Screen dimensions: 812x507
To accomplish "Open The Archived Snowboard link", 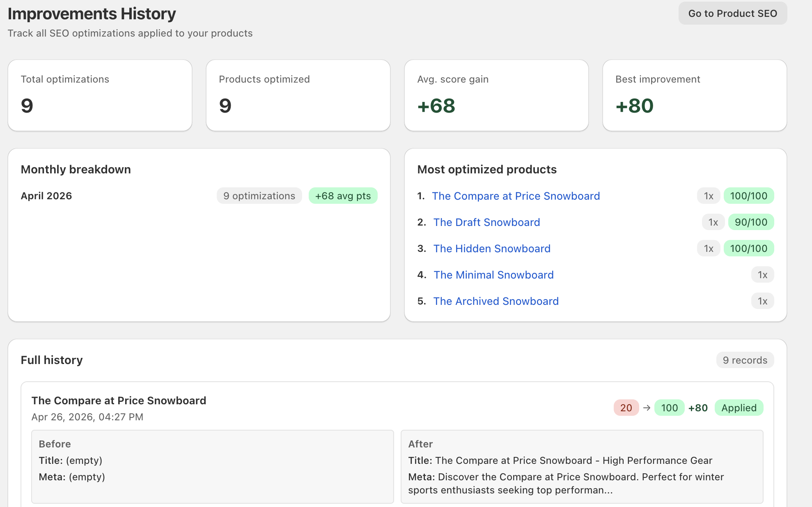I will click(x=496, y=301).
